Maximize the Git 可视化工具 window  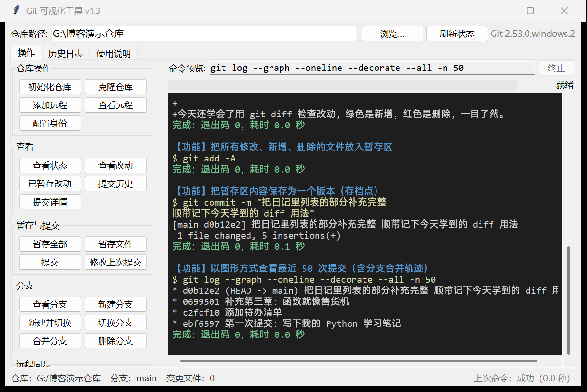[530, 11]
